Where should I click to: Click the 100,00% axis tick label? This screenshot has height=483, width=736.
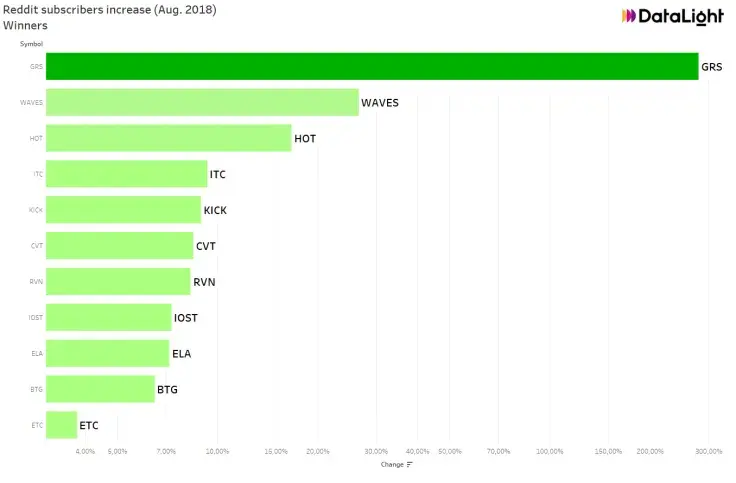click(x=549, y=451)
